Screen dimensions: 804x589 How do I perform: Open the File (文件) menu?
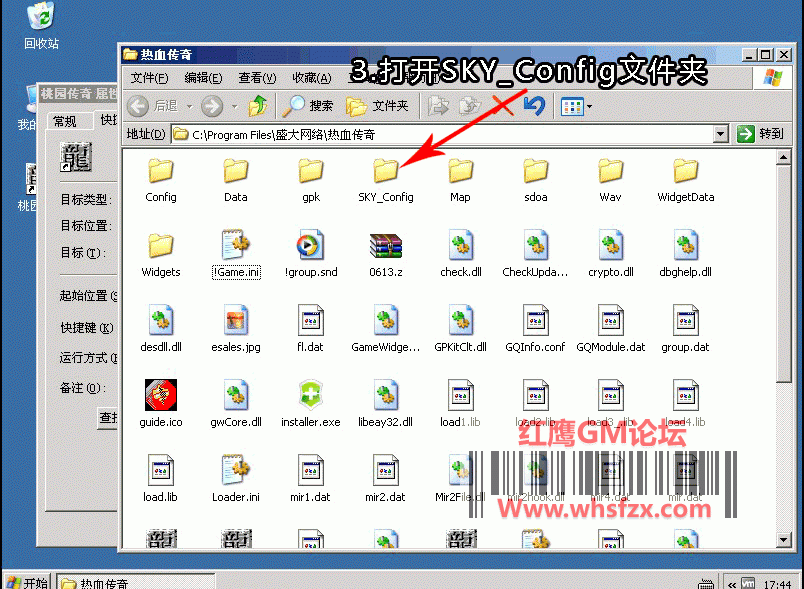tap(149, 78)
